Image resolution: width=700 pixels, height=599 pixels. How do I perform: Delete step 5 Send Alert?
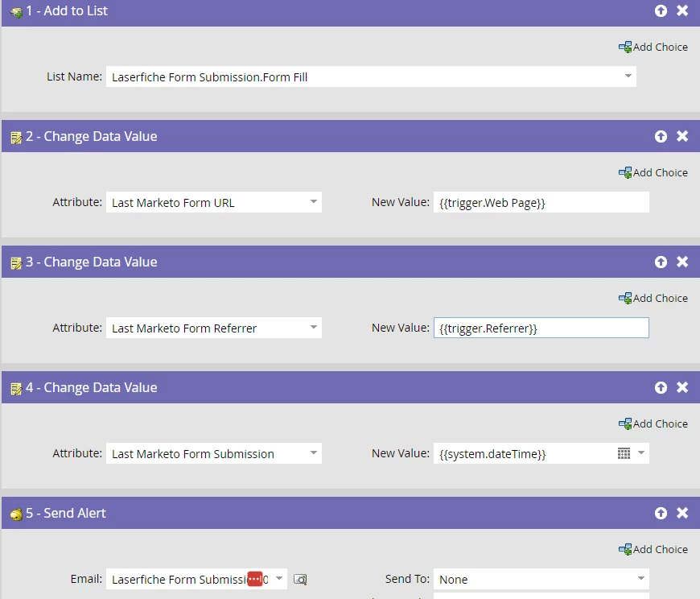coord(682,513)
